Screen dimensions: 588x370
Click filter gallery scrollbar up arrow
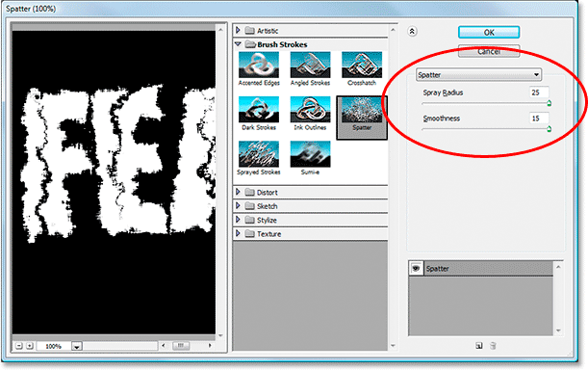[393, 30]
